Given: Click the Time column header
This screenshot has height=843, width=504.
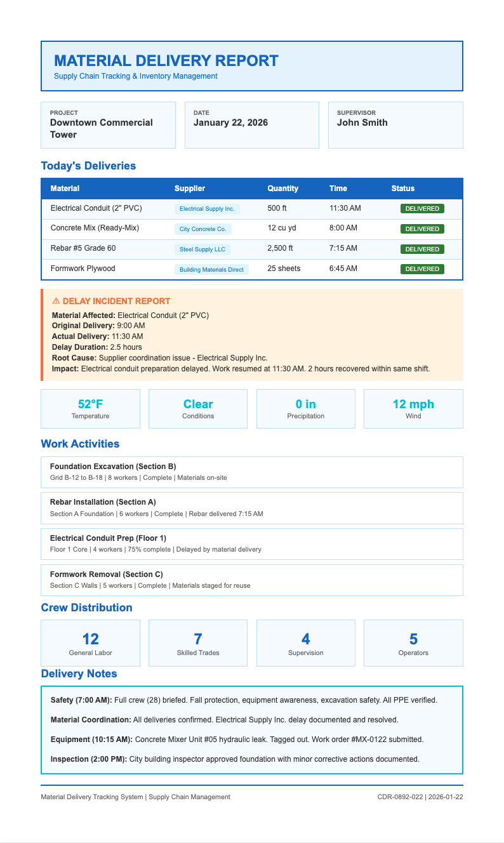Looking at the screenshot, I should [338, 189].
